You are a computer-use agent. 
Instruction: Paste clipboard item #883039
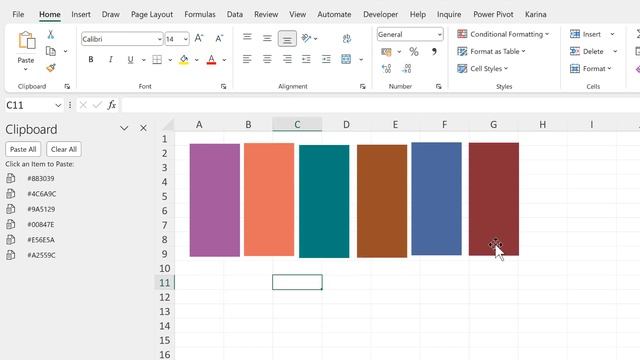pyautogui.click(x=41, y=178)
